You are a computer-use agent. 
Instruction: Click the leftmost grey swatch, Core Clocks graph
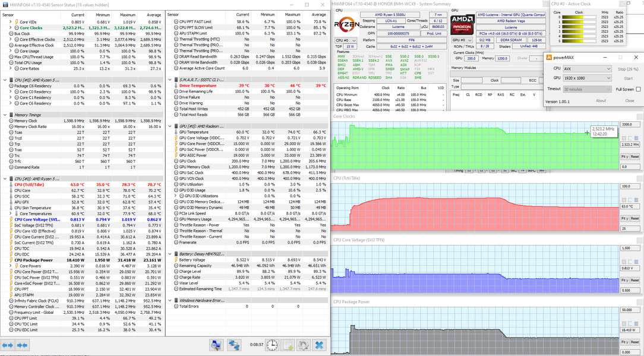pos(624,138)
